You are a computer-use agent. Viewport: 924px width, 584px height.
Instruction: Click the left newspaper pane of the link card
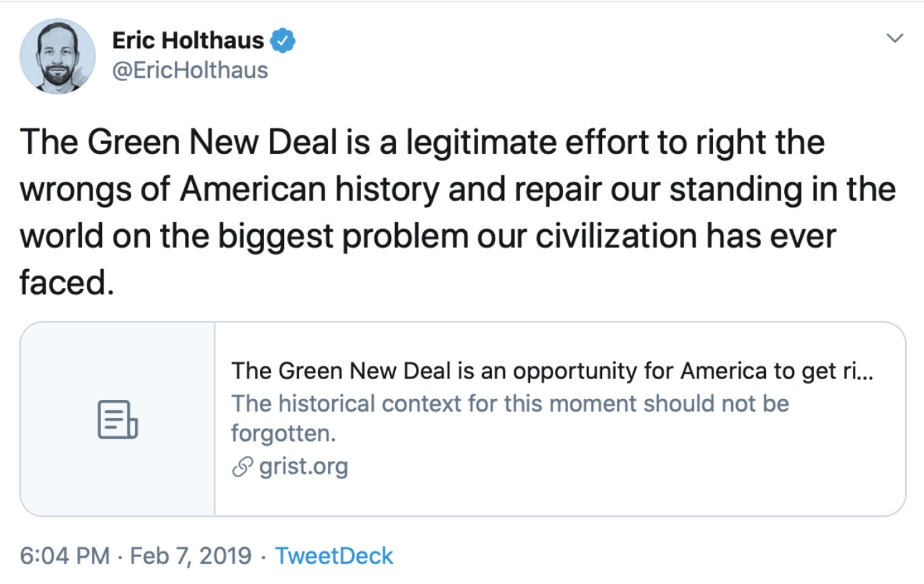(x=117, y=418)
